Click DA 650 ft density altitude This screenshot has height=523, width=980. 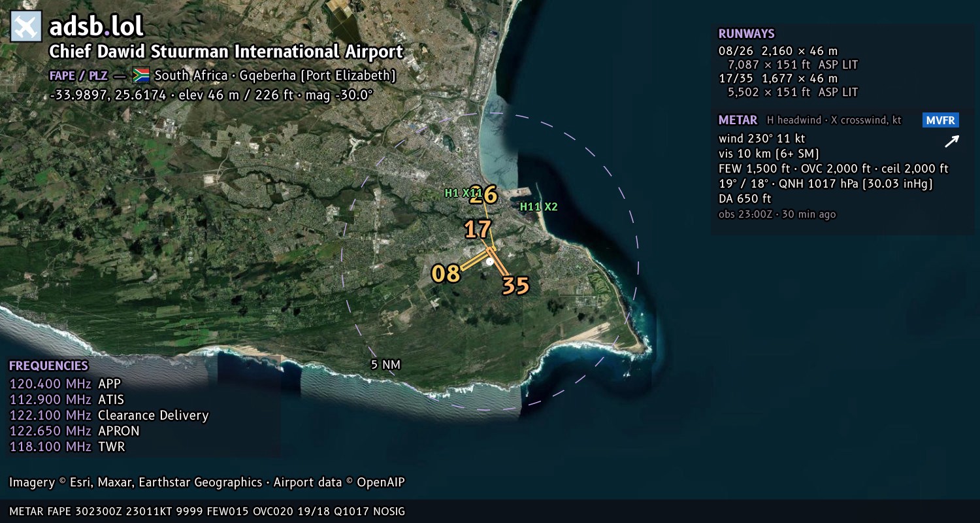coord(745,199)
